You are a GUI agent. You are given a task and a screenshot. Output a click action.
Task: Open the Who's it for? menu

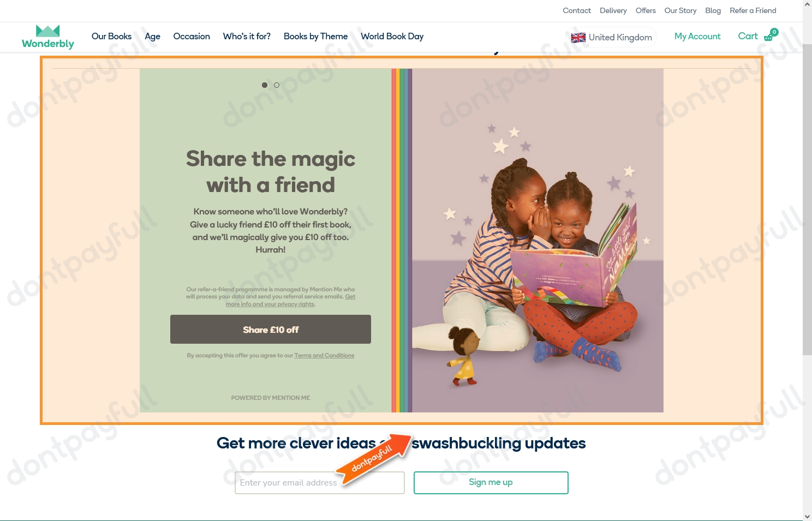click(247, 37)
